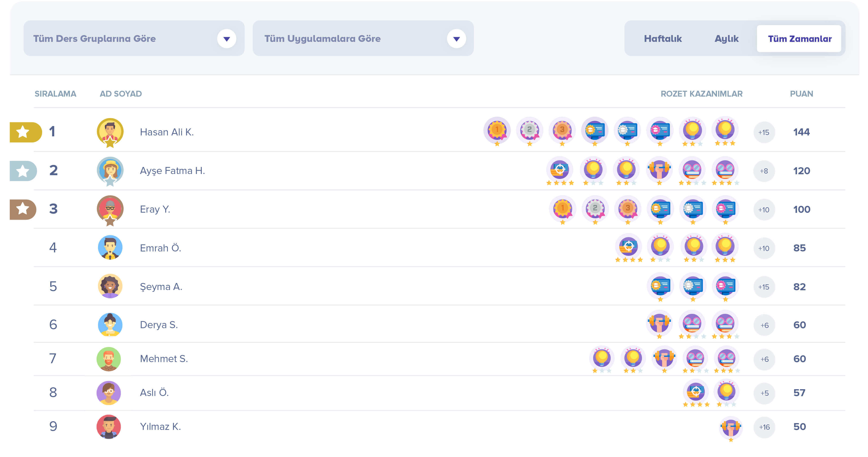Click the bronze star rank flag
The width and height of the screenshot is (868, 457).
point(23,209)
